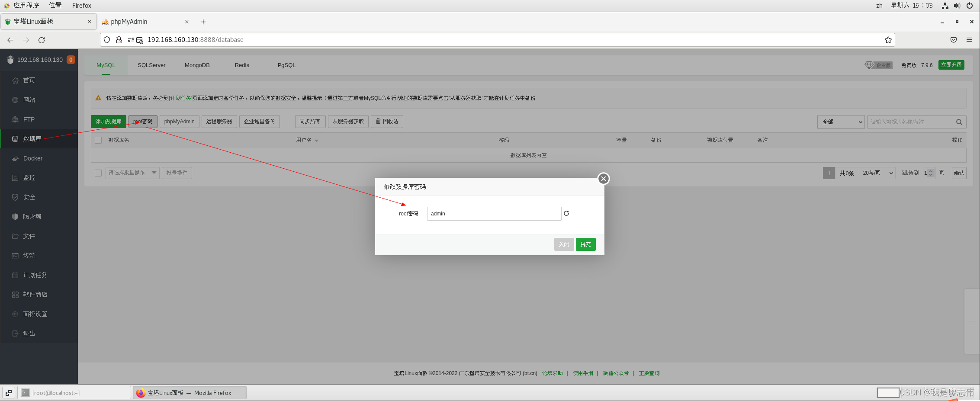This screenshot has height=401, width=980.
Task: Click the insecure connection lock icon
Action: point(119,40)
